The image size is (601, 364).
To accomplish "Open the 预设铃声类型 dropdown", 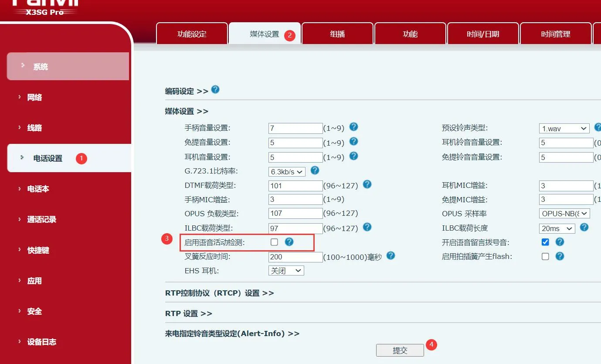I will [x=564, y=128].
